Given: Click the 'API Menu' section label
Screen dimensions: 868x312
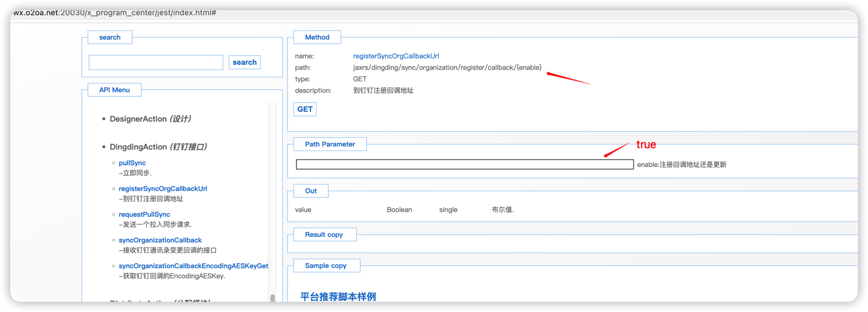Looking at the screenshot, I should click(x=115, y=90).
